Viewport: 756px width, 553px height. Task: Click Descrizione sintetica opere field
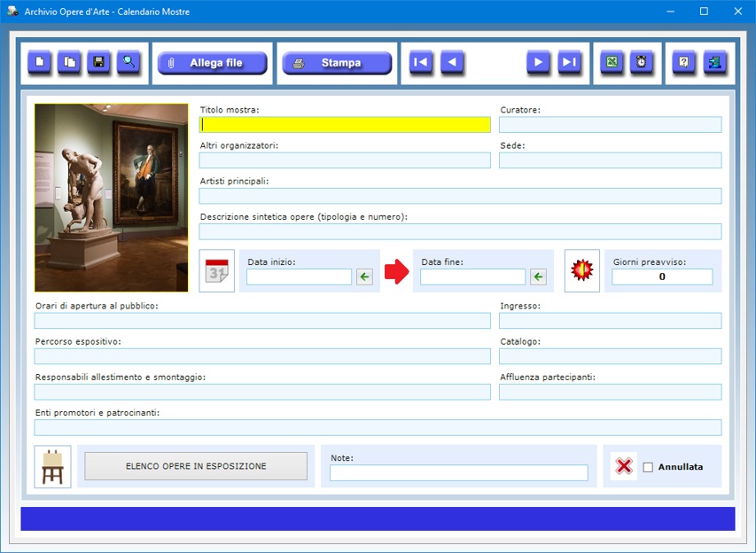tap(461, 232)
